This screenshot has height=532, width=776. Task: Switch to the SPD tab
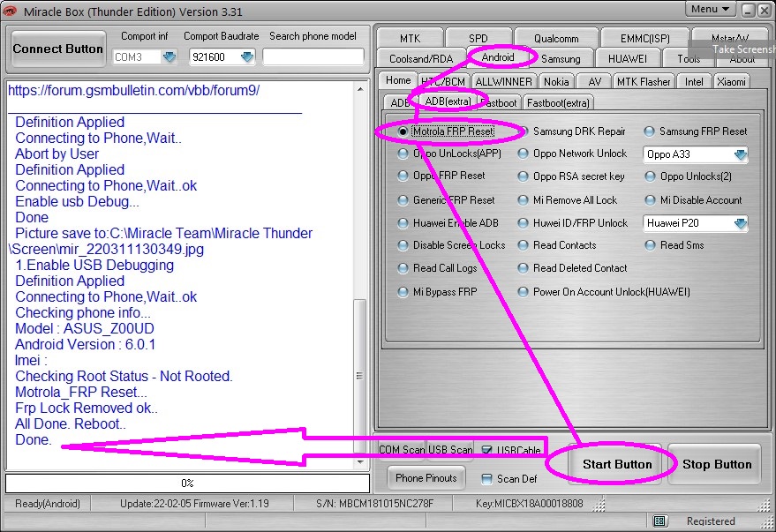[478, 38]
